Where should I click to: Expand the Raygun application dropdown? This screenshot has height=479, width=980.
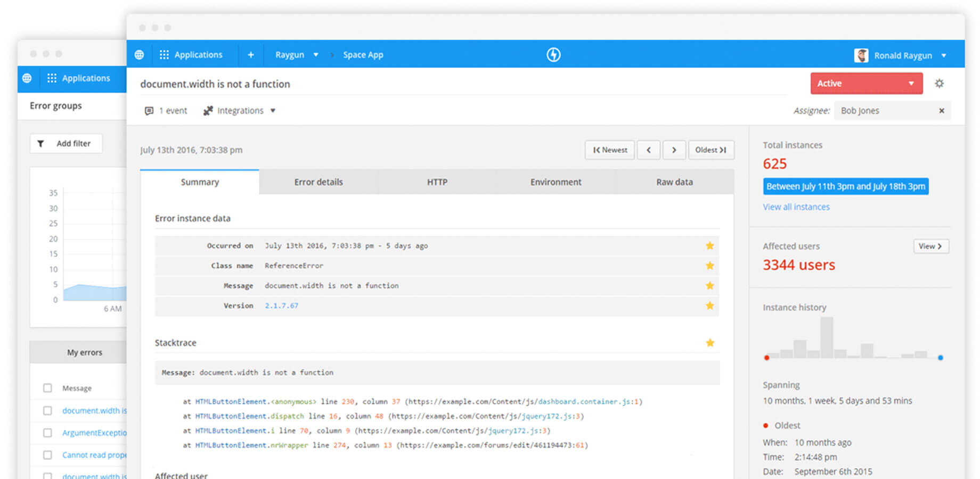point(316,54)
